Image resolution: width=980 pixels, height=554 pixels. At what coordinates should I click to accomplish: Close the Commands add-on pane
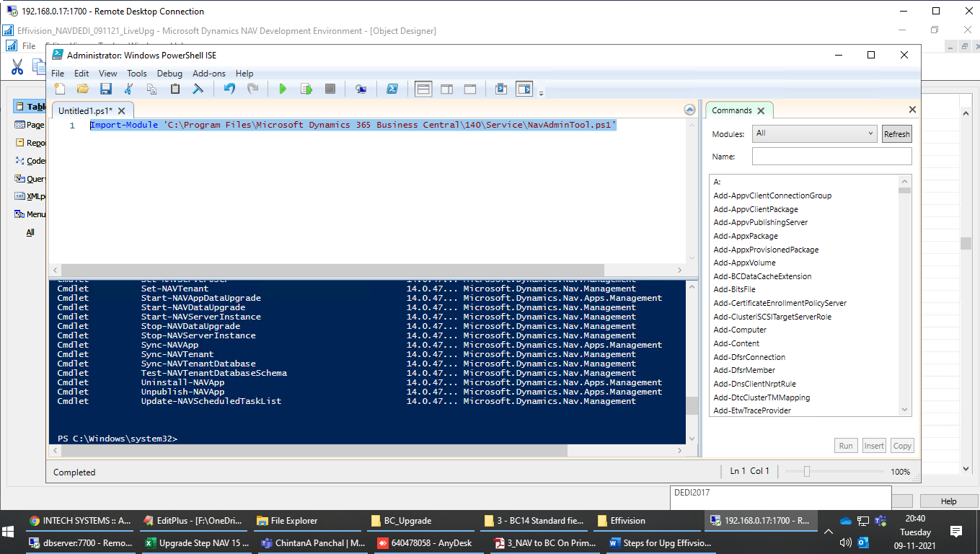tap(912, 110)
